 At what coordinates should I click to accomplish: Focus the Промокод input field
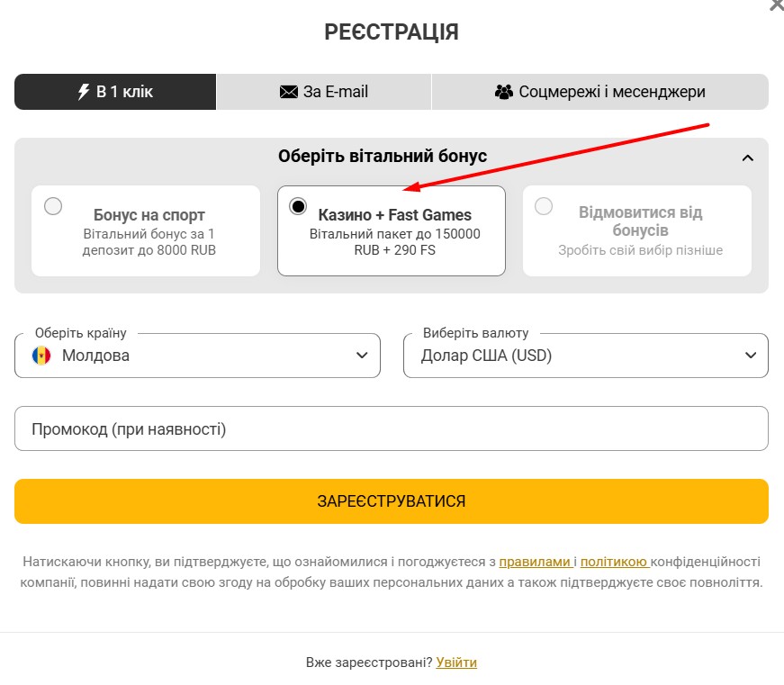392,429
